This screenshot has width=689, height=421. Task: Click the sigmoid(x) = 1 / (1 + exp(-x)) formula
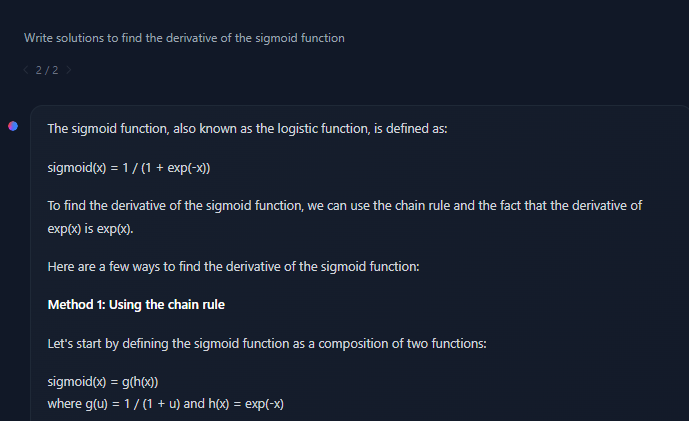[x=129, y=168]
